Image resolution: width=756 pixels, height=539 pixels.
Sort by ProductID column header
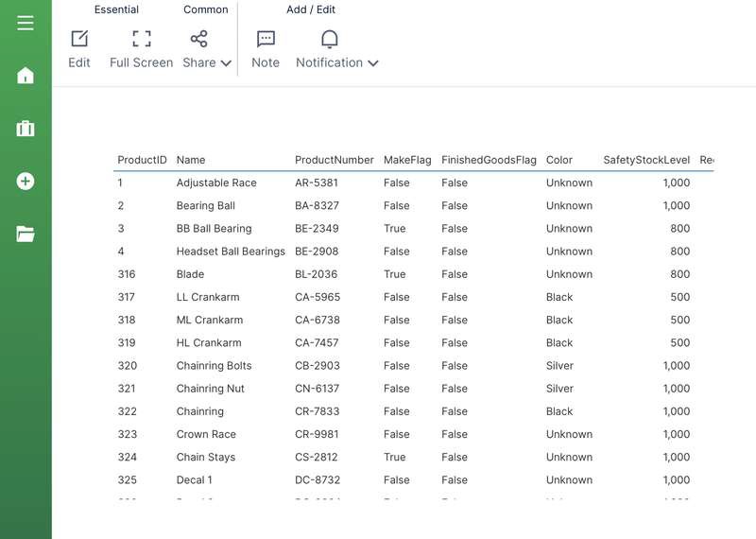tap(143, 160)
